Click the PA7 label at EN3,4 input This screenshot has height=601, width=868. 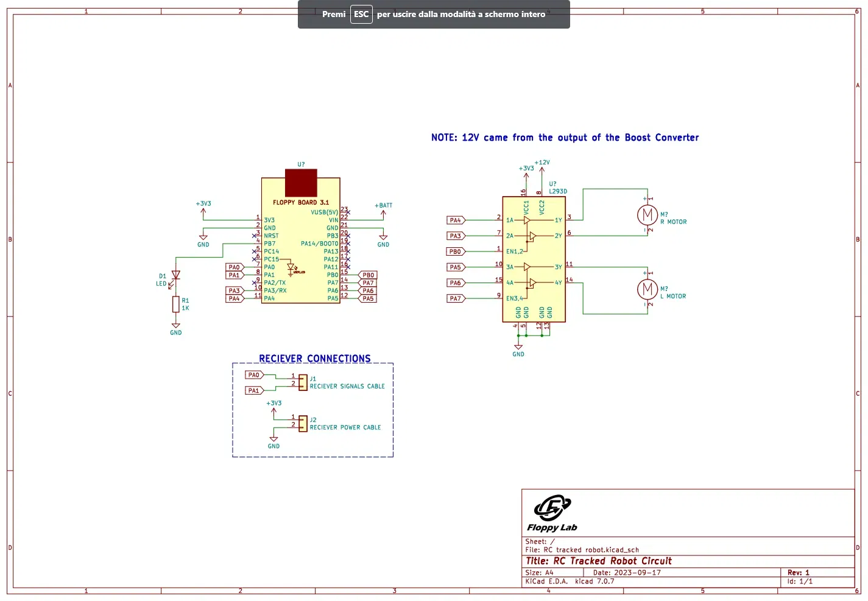point(456,298)
